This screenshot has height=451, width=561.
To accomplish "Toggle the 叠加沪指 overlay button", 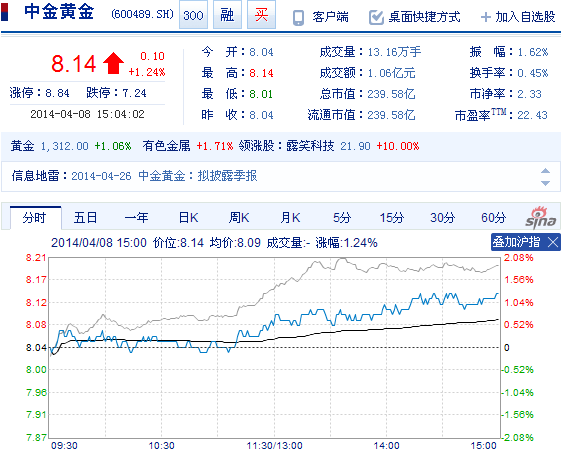I will [517, 242].
